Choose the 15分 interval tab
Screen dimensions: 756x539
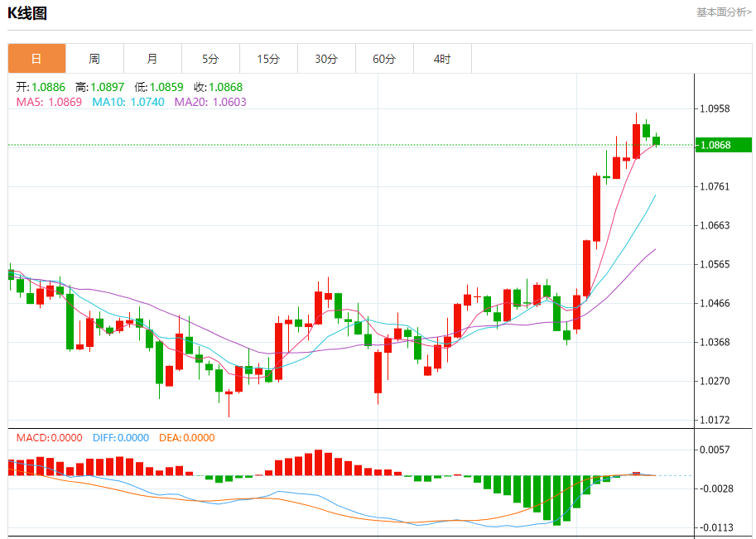click(x=268, y=59)
